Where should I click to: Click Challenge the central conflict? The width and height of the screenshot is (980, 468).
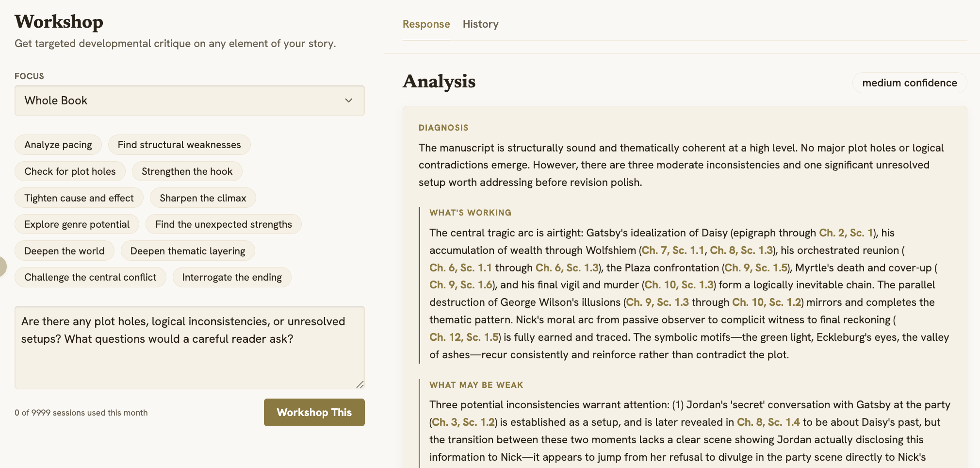[x=91, y=277]
